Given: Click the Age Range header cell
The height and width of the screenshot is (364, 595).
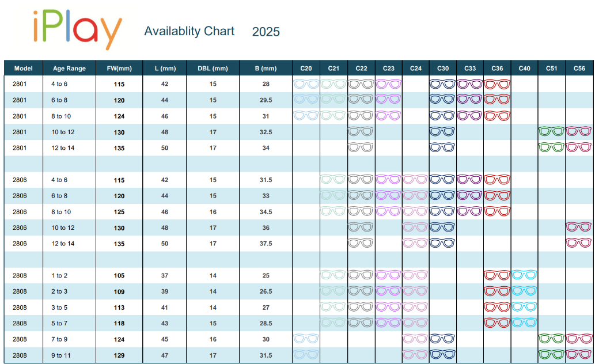Looking at the screenshot, I should (69, 68).
